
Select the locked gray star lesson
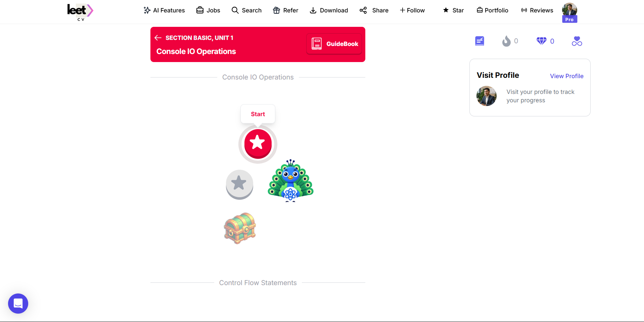click(239, 184)
